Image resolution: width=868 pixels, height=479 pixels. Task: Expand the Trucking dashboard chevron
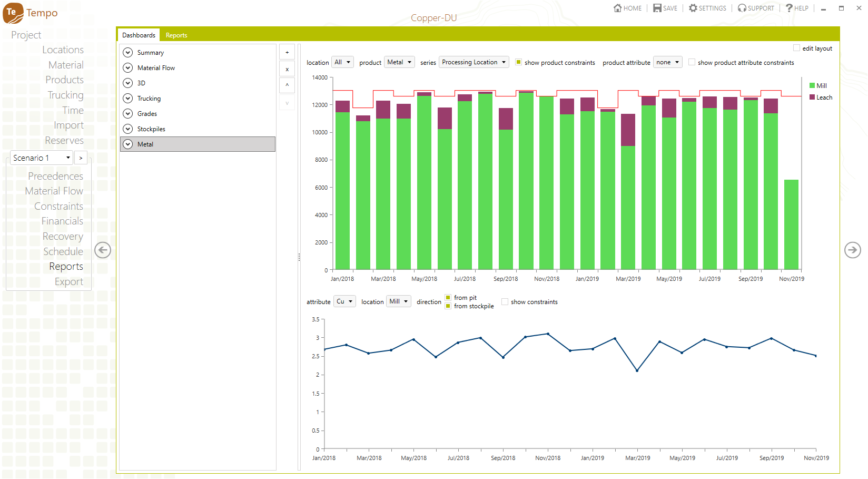click(127, 99)
